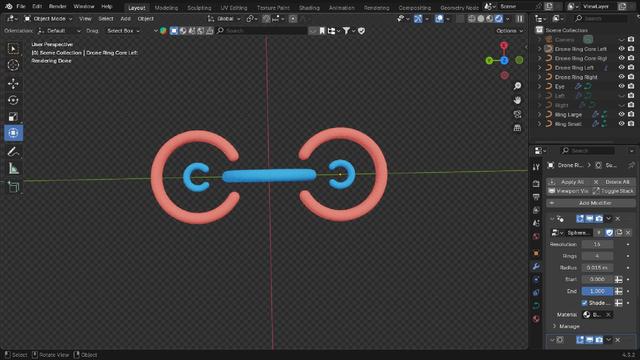Expand the Eye object in outliner

click(540, 87)
